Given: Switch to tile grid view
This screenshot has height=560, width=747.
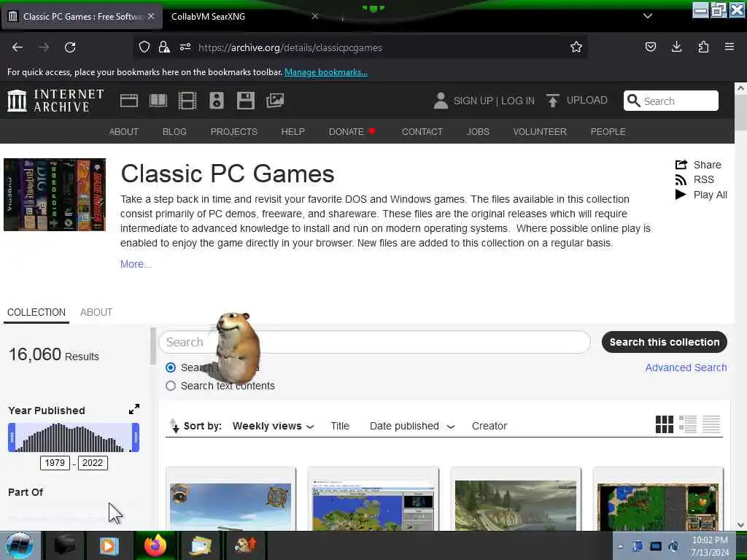Looking at the screenshot, I should point(664,424).
